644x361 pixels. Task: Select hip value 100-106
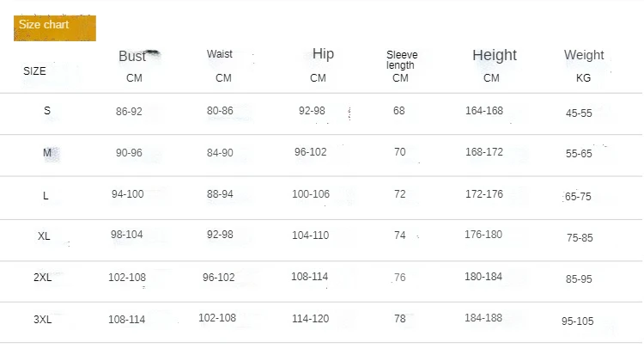point(311,194)
